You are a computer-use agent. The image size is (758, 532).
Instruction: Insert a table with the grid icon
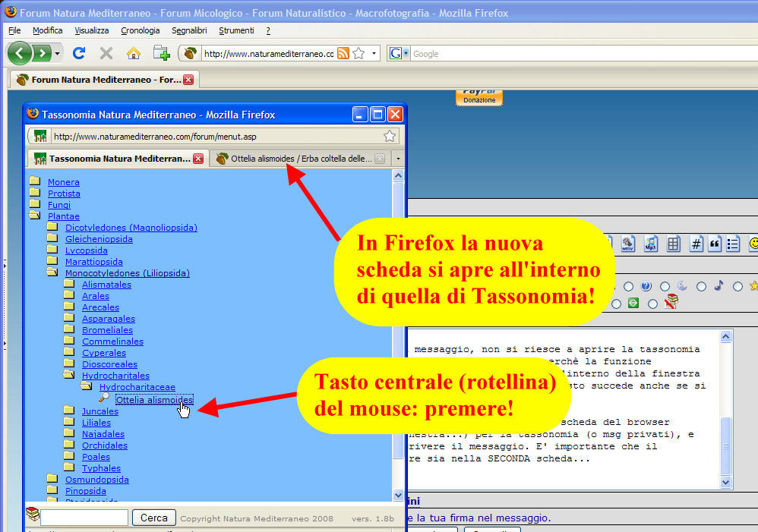pyautogui.click(x=673, y=244)
